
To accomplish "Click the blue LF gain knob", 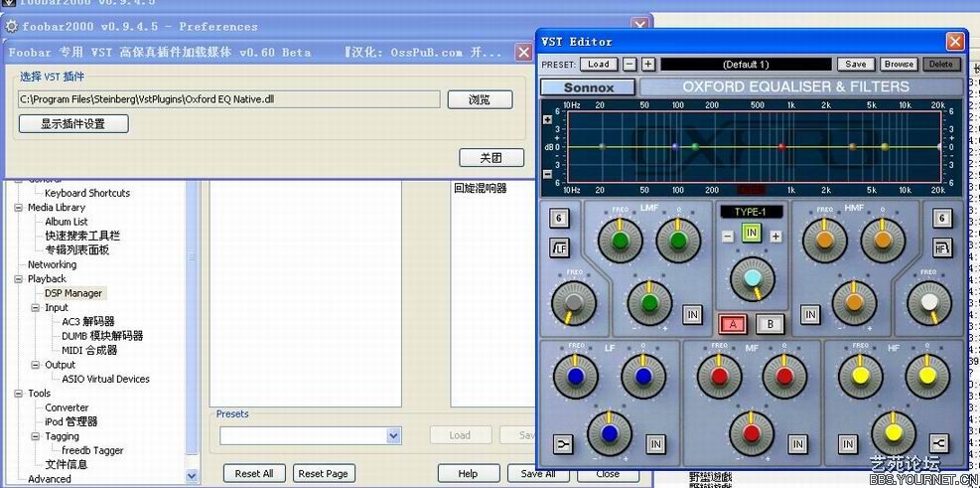I will [610, 433].
